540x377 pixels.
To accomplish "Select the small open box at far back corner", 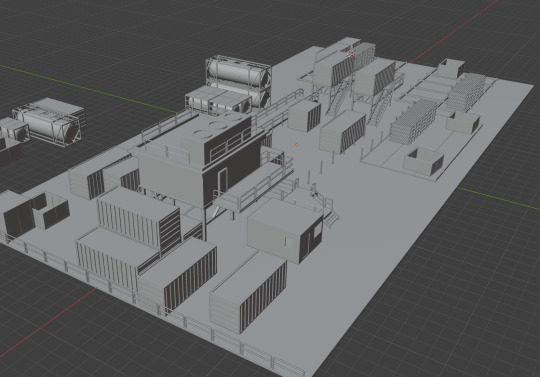I will point(451,68).
